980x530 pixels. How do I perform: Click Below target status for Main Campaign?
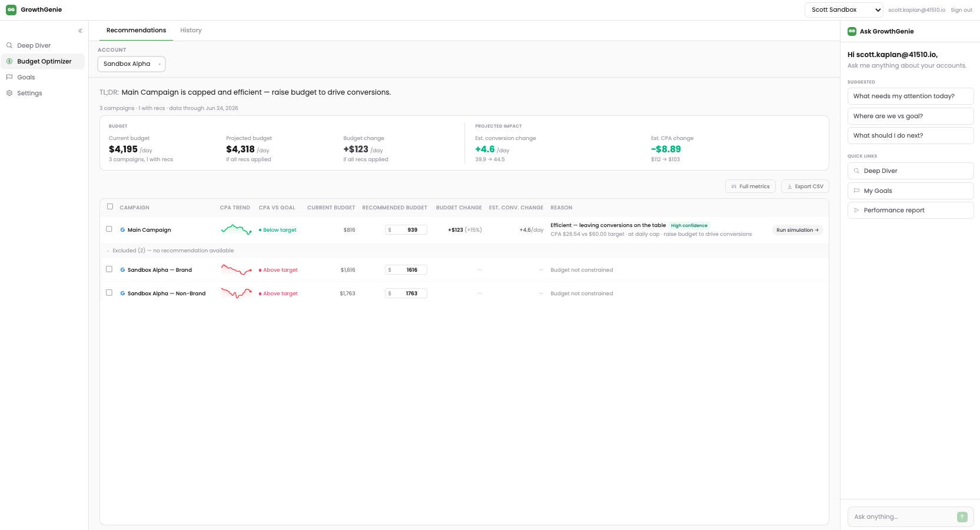pos(278,230)
